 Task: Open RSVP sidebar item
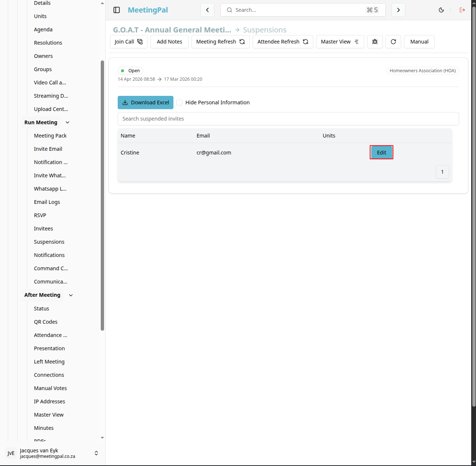(x=40, y=215)
